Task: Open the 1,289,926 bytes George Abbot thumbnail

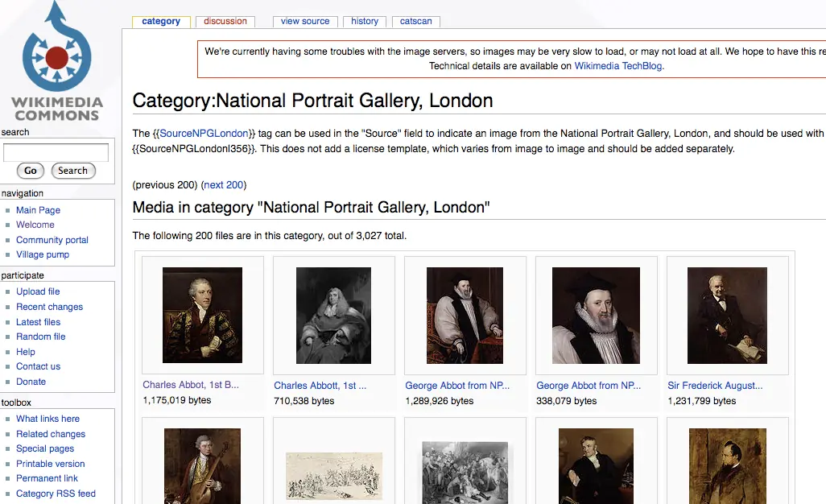Action: [x=465, y=315]
